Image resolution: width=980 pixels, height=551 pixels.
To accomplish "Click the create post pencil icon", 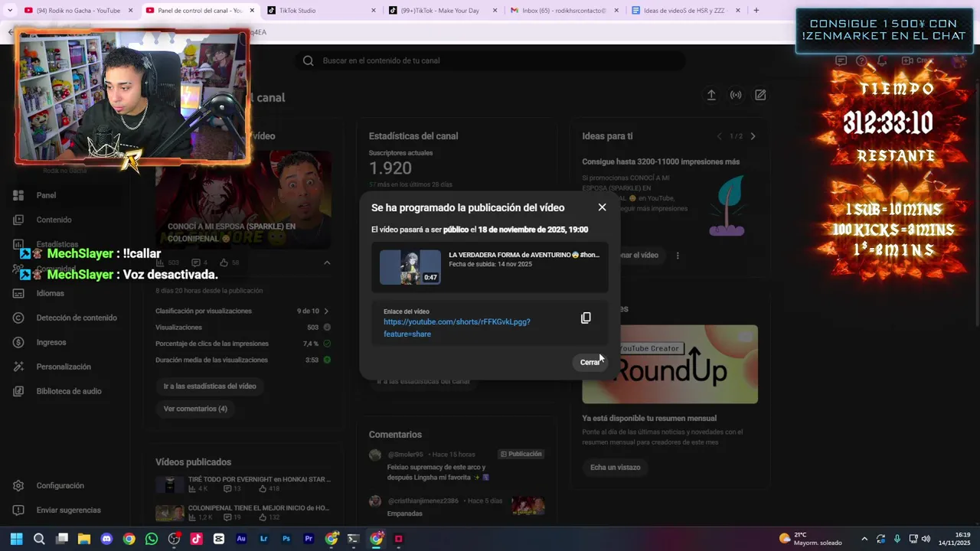I will coord(760,95).
